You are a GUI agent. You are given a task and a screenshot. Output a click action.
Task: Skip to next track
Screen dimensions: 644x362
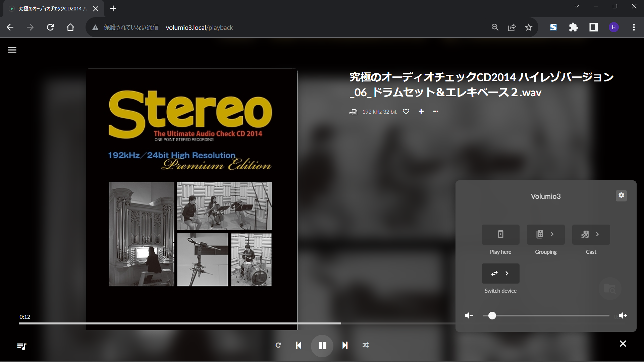pyautogui.click(x=345, y=345)
